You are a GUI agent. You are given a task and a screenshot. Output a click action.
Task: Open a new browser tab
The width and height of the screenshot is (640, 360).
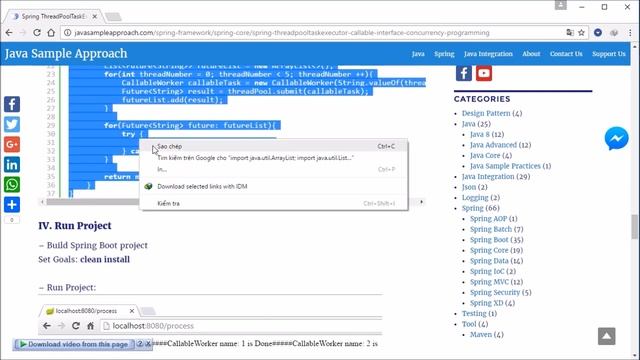click(x=113, y=17)
